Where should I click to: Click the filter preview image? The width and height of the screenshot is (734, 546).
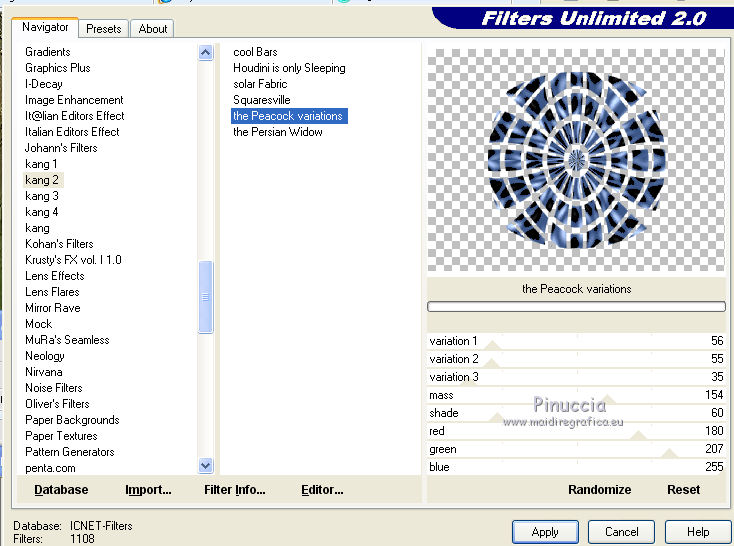[576, 160]
